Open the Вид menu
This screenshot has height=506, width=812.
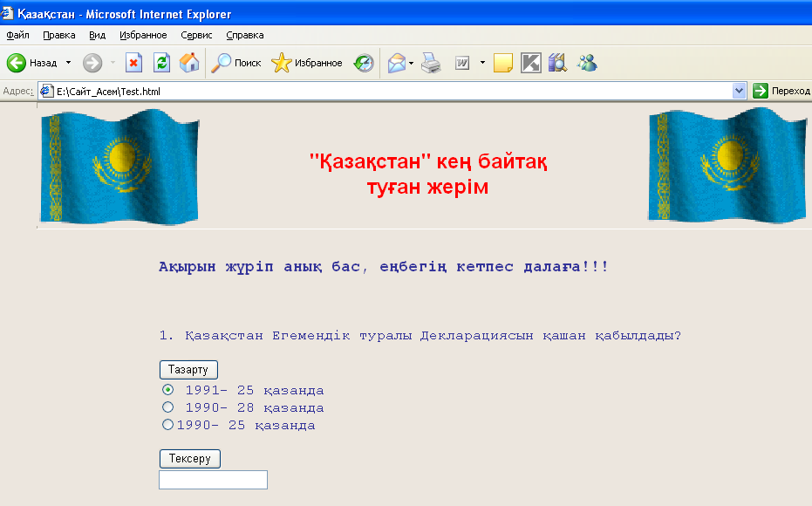coord(97,35)
